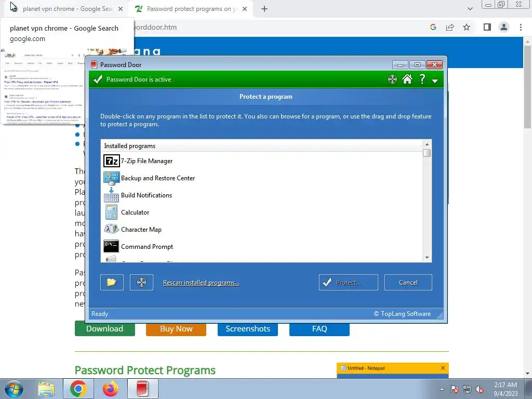Click the planet vpn tab preview thumbnail
The width and height of the screenshot is (532, 399).
tap(44, 87)
